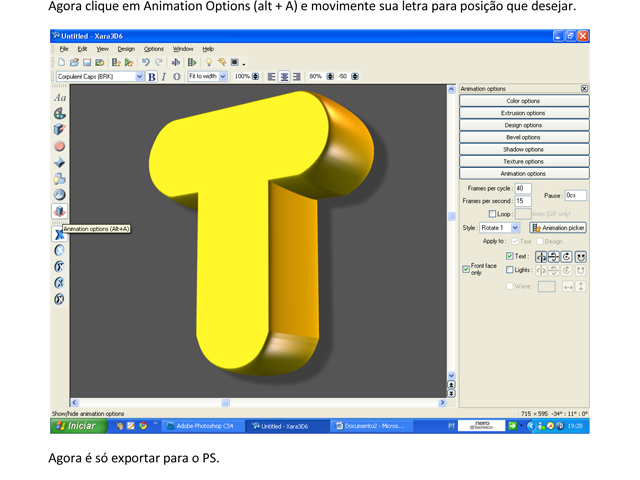Open the Corpulent Caps font dropdown
Screen dimensions: 640x480
pyautogui.click(x=140, y=76)
